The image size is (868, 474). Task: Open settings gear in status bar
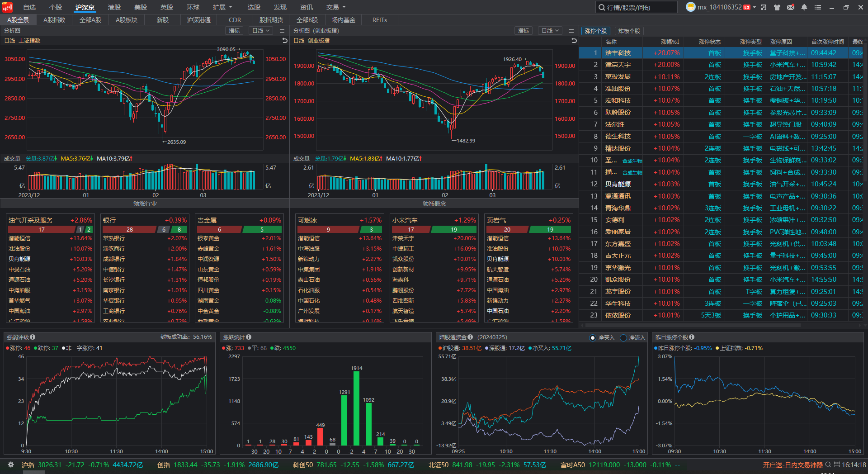11,465
